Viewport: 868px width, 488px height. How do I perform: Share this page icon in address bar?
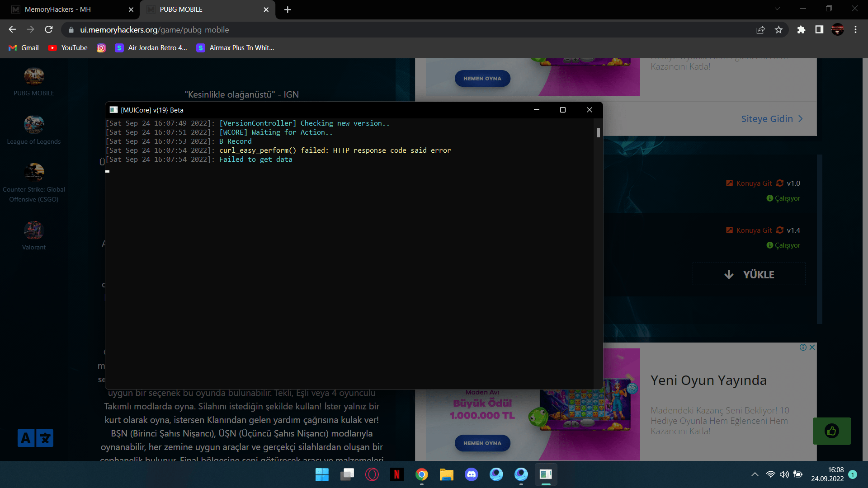click(x=760, y=30)
